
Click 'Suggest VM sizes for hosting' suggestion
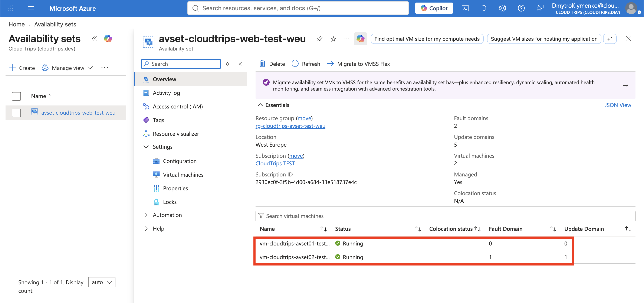544,39
